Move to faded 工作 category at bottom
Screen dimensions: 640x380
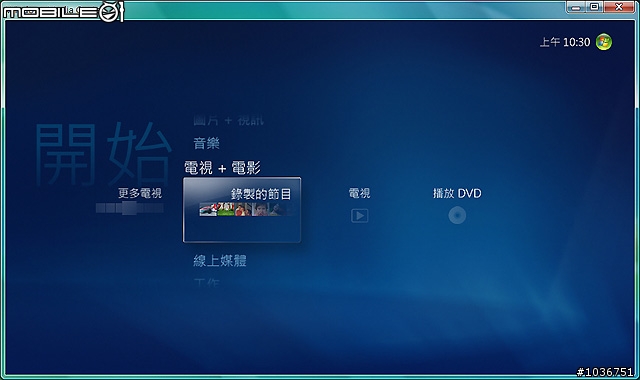click(x=207, y=283)
